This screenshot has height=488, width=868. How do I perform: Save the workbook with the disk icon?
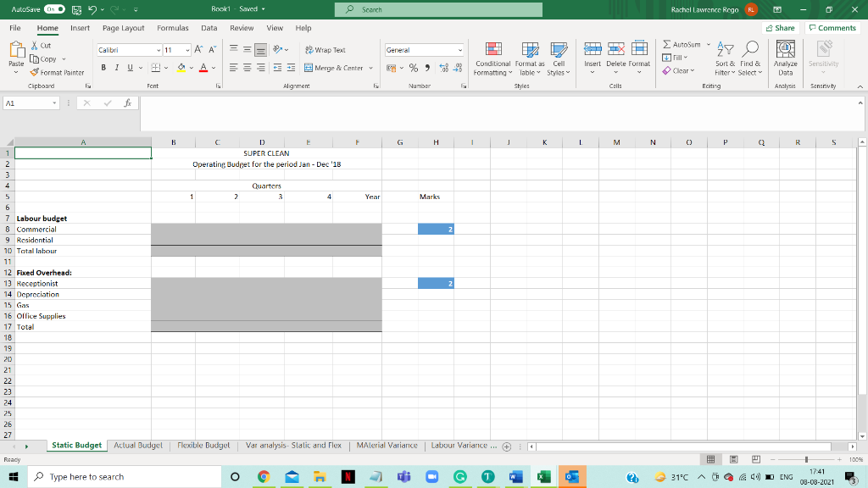77,9
